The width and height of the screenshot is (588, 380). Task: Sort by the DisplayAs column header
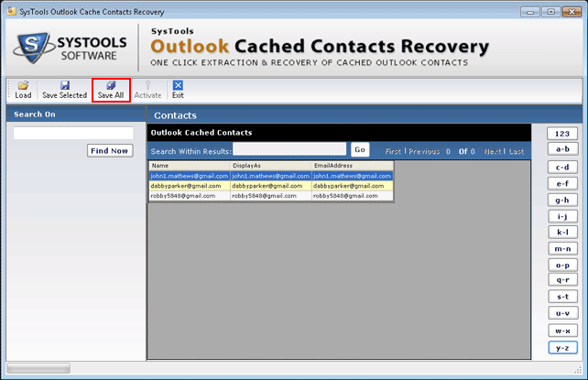(271, 166)
